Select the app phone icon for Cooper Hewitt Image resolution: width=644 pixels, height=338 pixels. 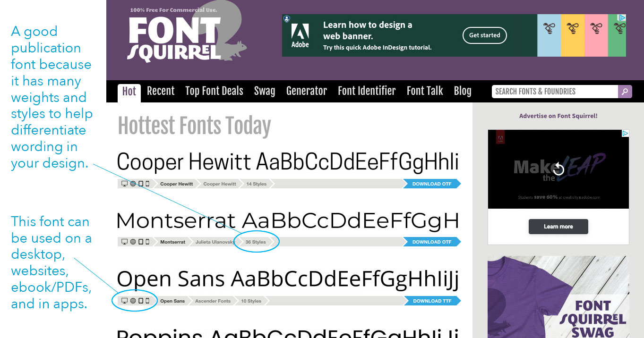click(x=147, y=183)
